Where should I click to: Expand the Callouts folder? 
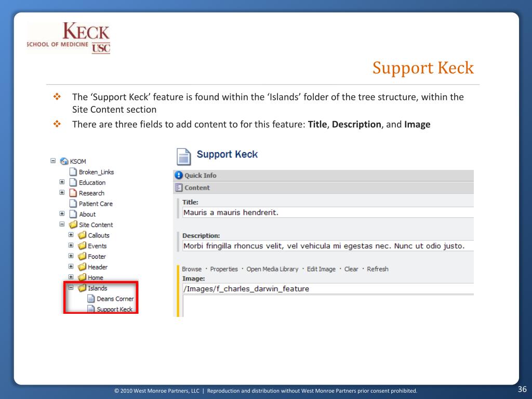tap(71, 234)
